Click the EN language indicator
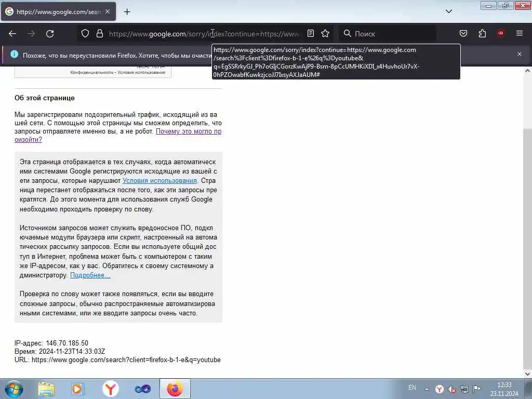 click(x=412, y=388)
